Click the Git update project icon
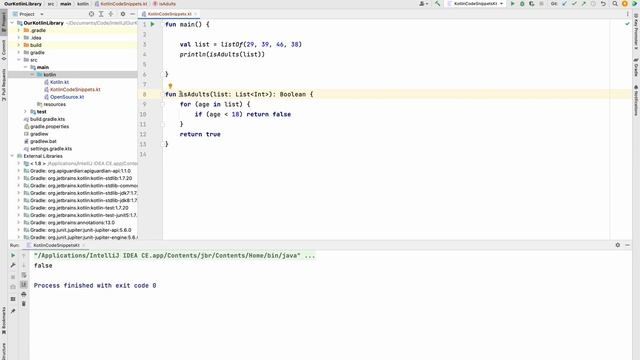Screen dimensions: 640x360 [564, 4]
